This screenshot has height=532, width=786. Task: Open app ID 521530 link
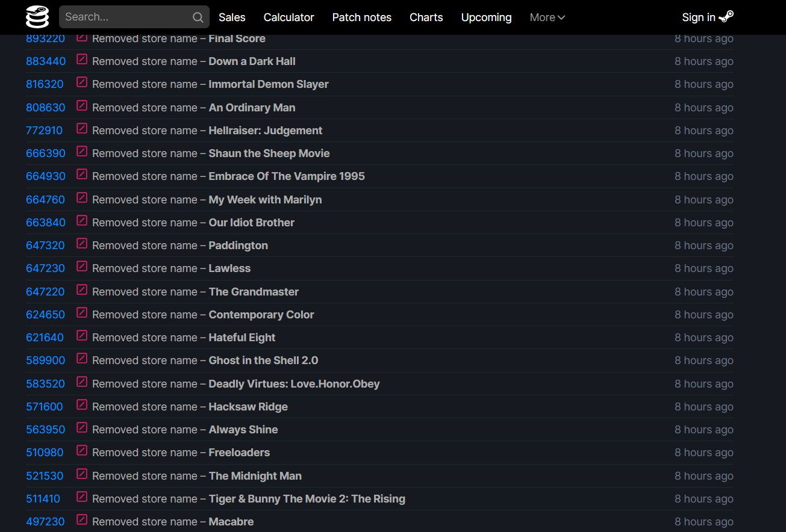45,476
